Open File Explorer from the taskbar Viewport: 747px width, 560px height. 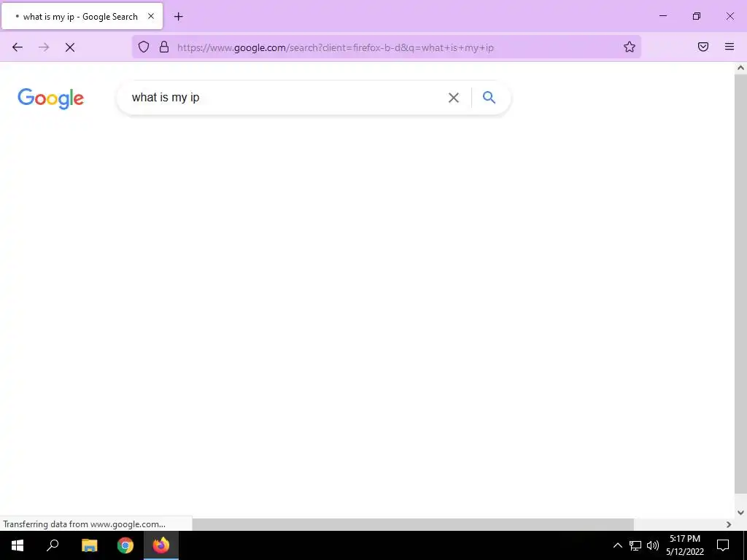[x=90, y=545]
